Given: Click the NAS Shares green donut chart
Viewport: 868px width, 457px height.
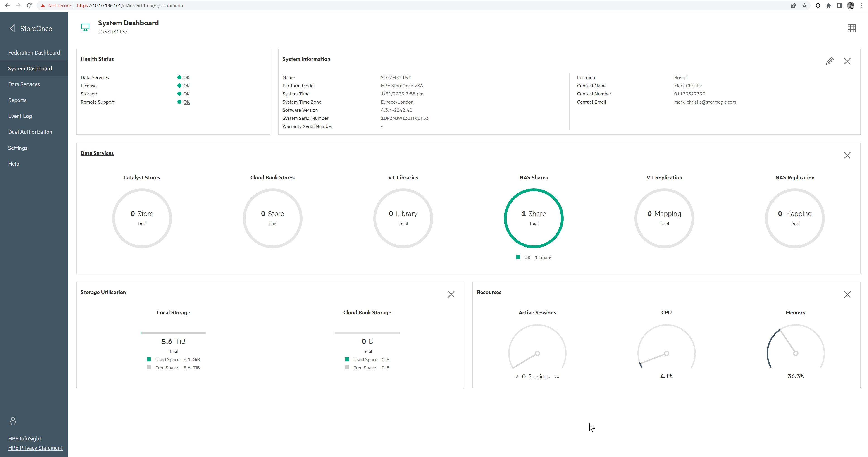Looking at the screenshot, I should [x=534, y=218].
